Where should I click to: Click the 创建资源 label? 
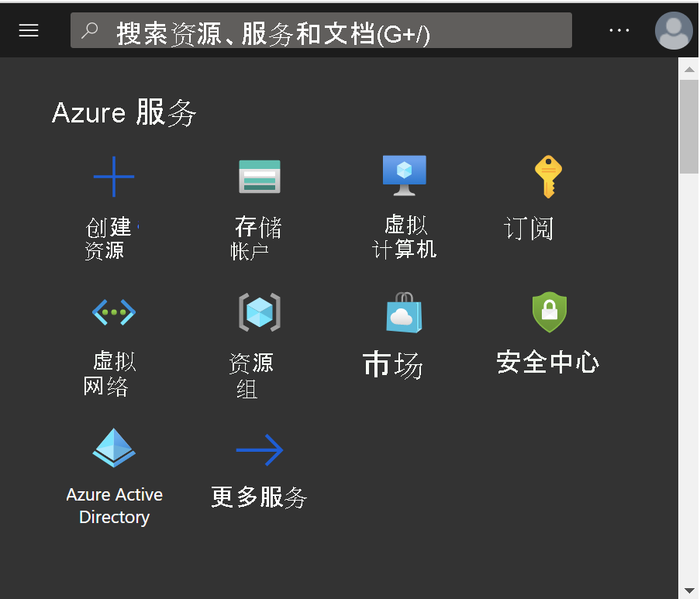[108, 239]
